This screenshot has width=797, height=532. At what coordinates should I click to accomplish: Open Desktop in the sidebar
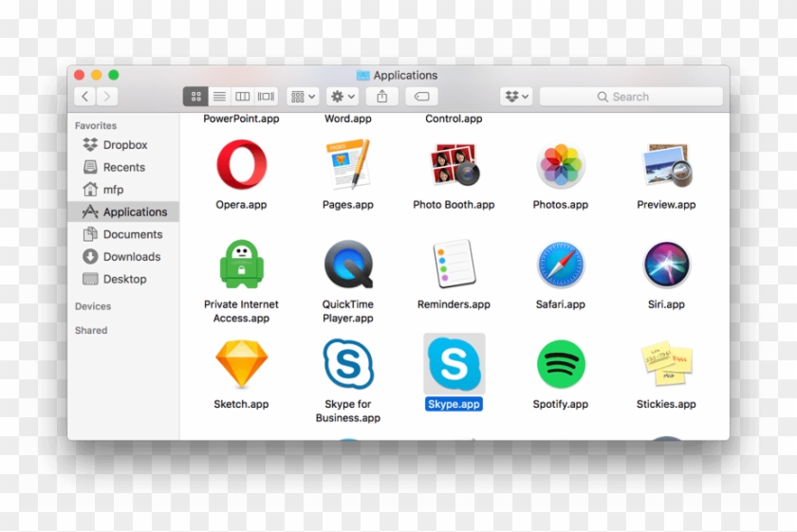123,279
